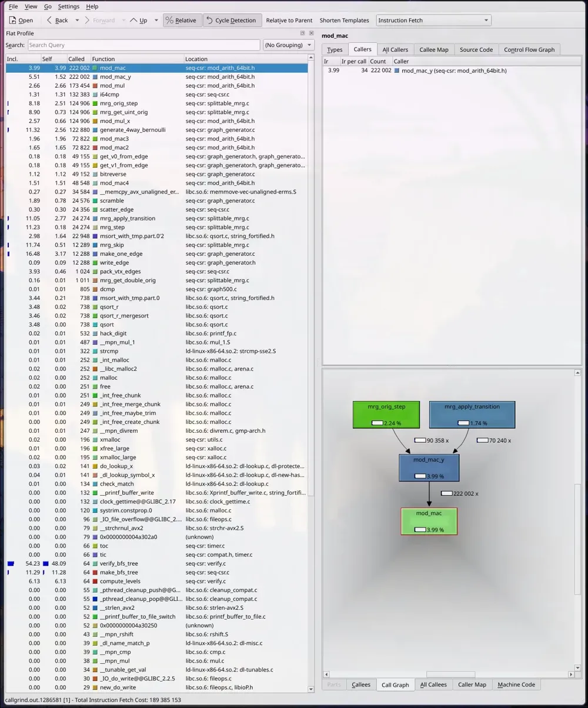Click the float panel icon on Flat Profile
Image resolution: width=588 pixels, height=708 pixels.
[x=302, y=34]
